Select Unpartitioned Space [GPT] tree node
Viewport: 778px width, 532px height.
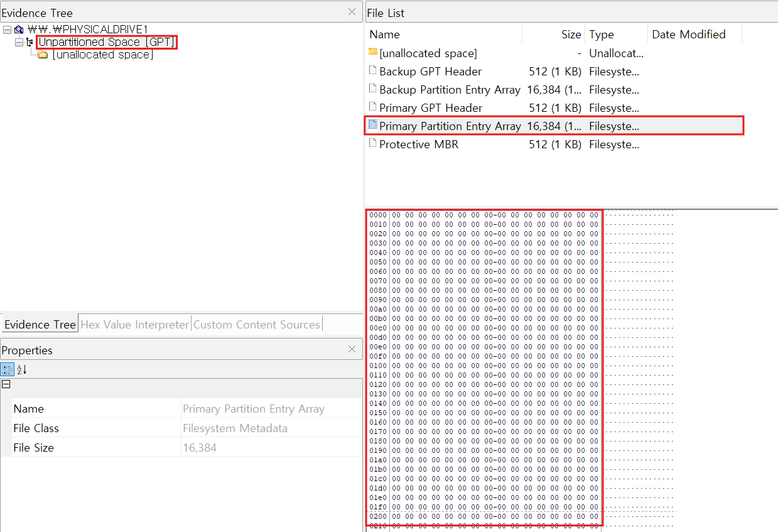pyautogui.click(x=107, y=42)
